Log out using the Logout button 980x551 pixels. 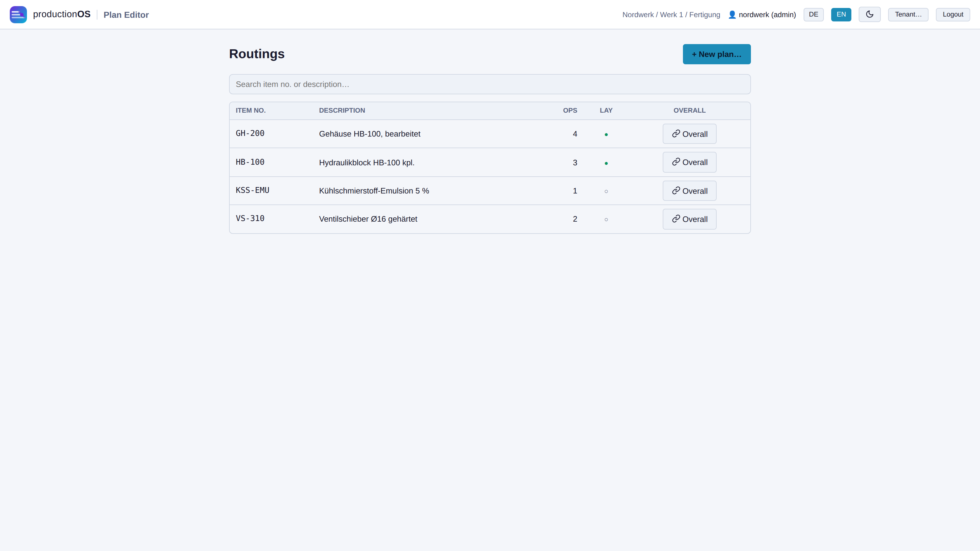(953, 14)
